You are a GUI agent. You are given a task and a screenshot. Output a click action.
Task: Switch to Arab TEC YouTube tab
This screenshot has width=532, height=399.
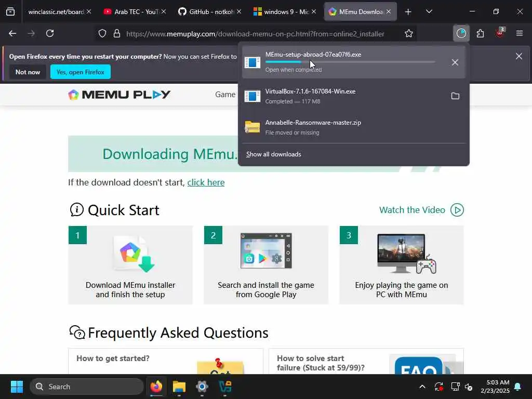tap(135, 12)
